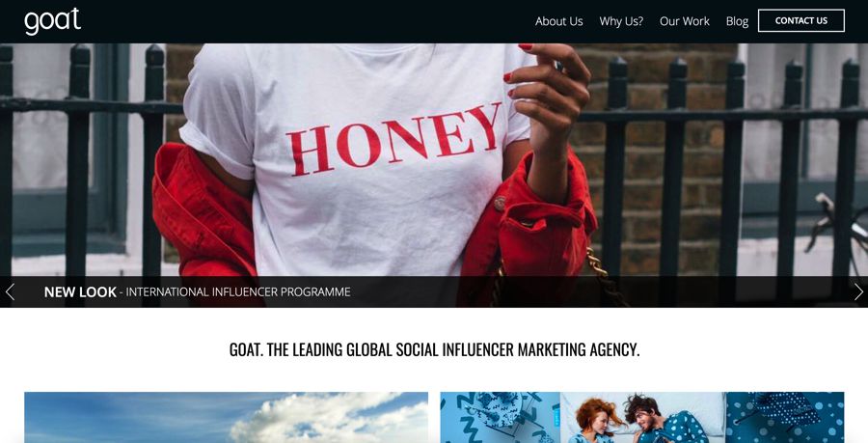Viewport: 868px width, 443px height.
Task: Click the CONTACT US button
Action: (x=801, y=20)
